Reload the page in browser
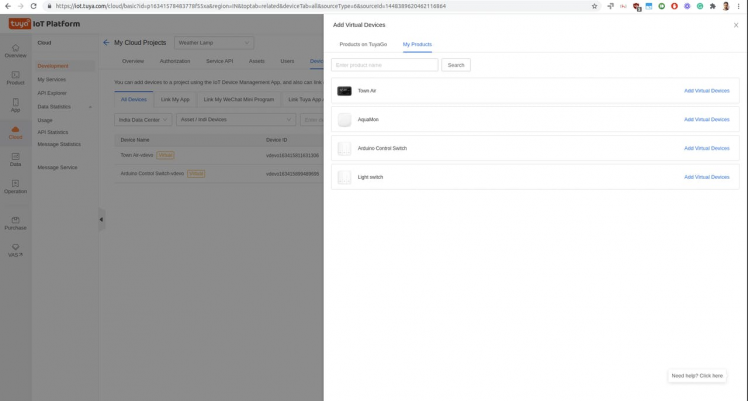748x401 pixels. tap(33, 6)
